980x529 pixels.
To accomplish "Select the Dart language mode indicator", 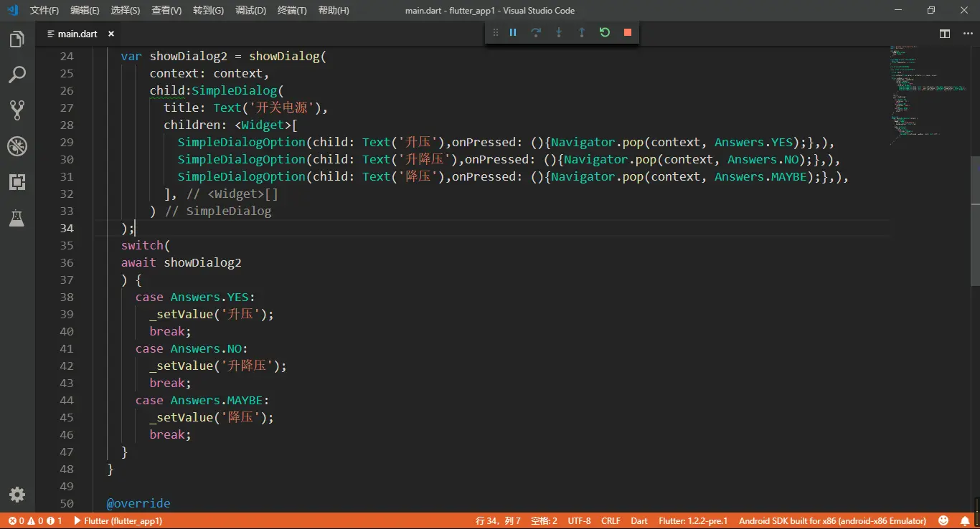I will (639, 521).
